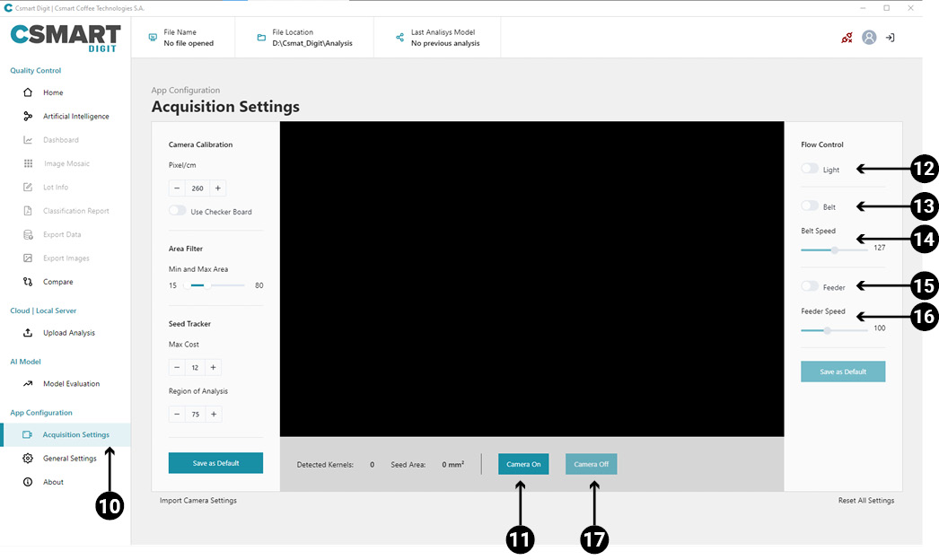Image resolution: width=939 pixels, height=560 pixels.
Task: Open Artificial Intelligence icon in sidebar
Action: 28,117
